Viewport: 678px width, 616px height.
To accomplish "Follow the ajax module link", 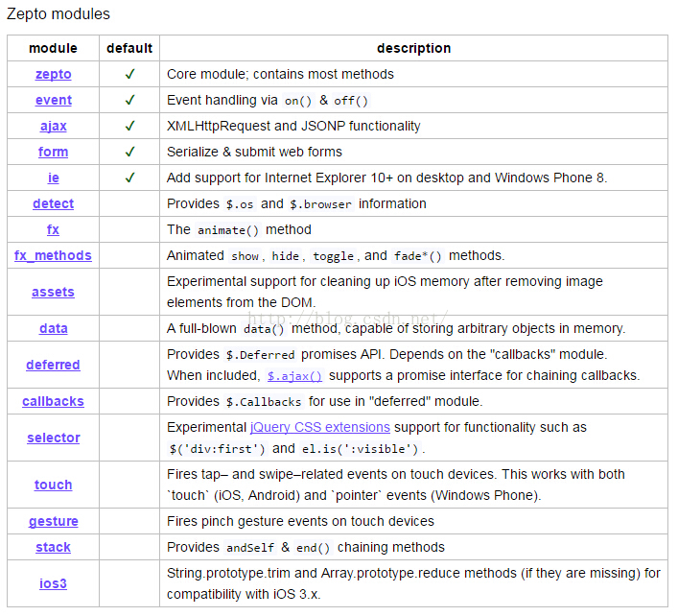I will [x=53, y=126].
